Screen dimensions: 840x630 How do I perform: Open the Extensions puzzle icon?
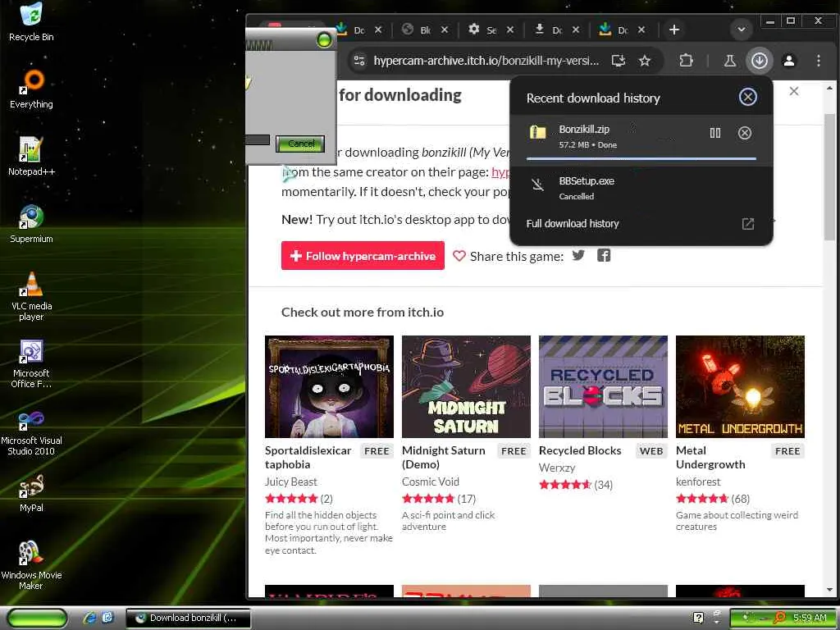tap(686, 61)
